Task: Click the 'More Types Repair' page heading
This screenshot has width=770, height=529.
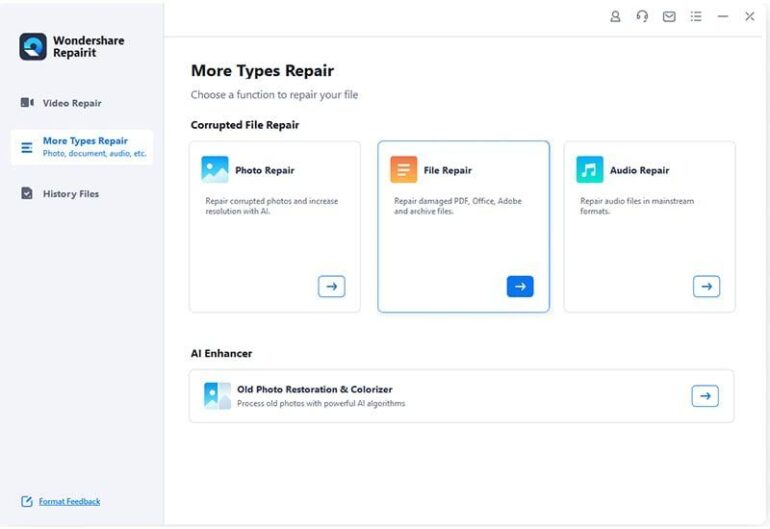Action: point(262,71)
